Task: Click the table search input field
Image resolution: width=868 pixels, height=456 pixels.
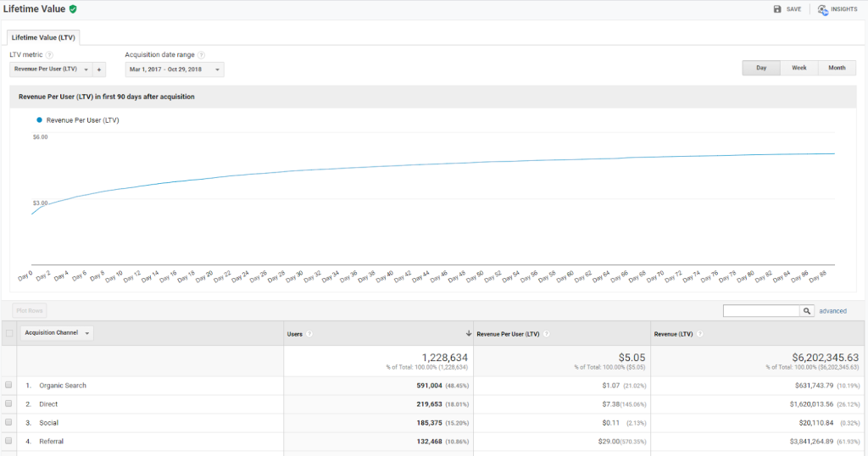Action: (x=761, y=311)
